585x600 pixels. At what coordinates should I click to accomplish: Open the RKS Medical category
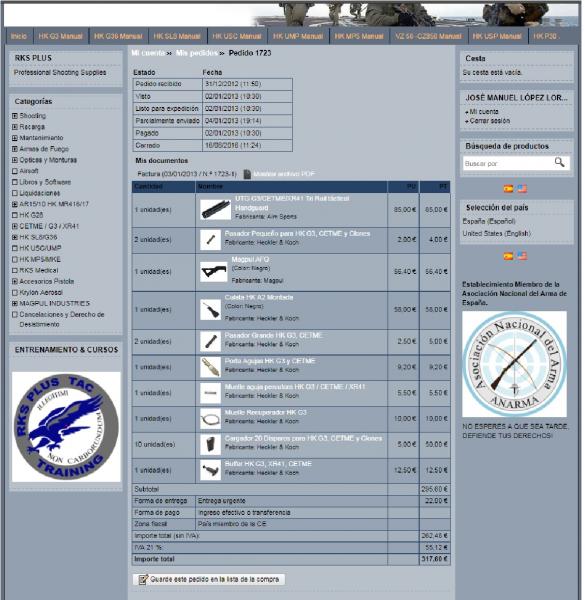coord(39,271)
